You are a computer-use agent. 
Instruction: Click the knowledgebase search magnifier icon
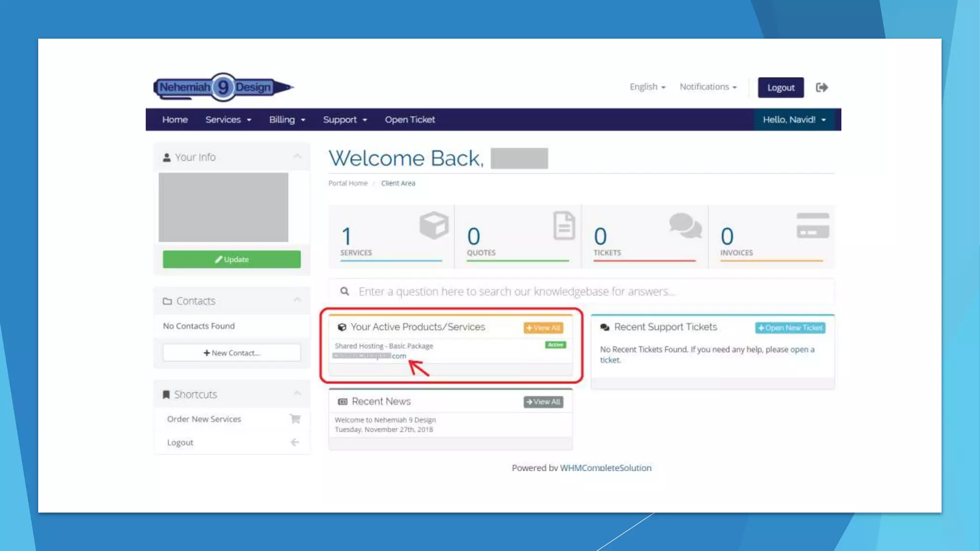pyautogui.click(x=345, y=291)
